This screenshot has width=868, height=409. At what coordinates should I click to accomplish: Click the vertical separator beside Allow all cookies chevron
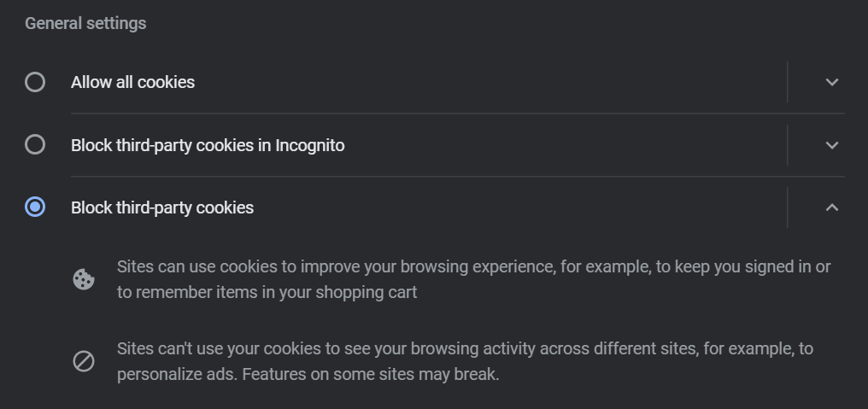[x=787, y=82]
